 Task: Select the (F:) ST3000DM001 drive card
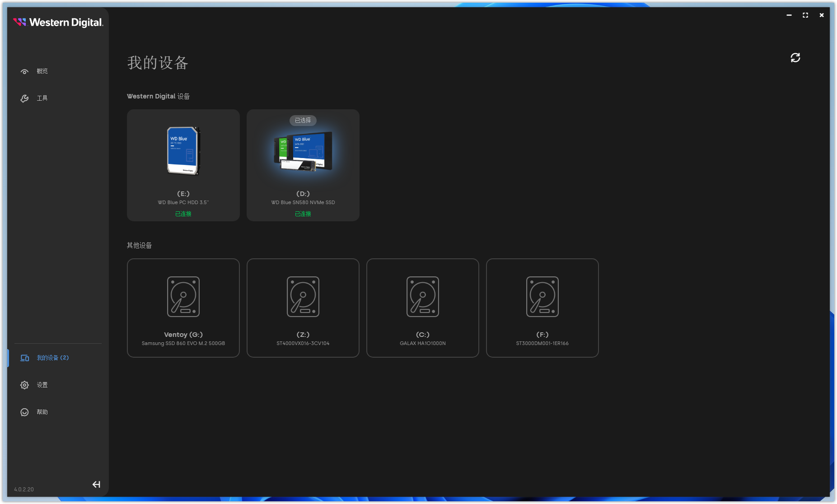(542, 308)
